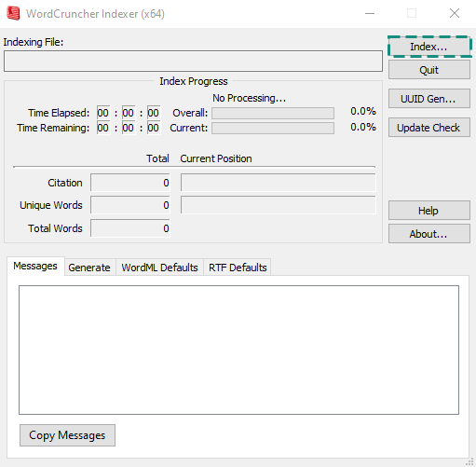This screenshot has height=467, width=476.
Task: Click the Indexing File text field
Action: (193, 62)
